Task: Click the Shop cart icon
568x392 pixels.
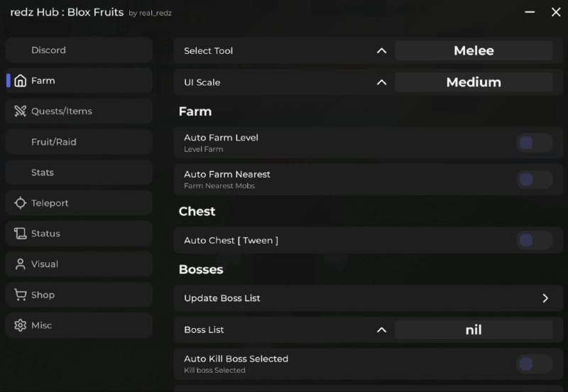Action: pyautogui.click(x=20, y=295)
